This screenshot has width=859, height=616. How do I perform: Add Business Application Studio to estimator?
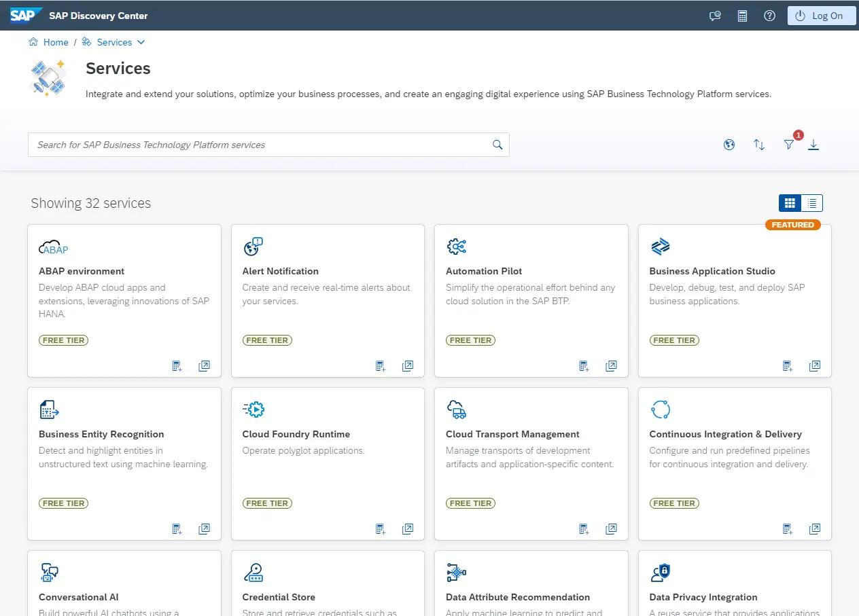(788, 366)
